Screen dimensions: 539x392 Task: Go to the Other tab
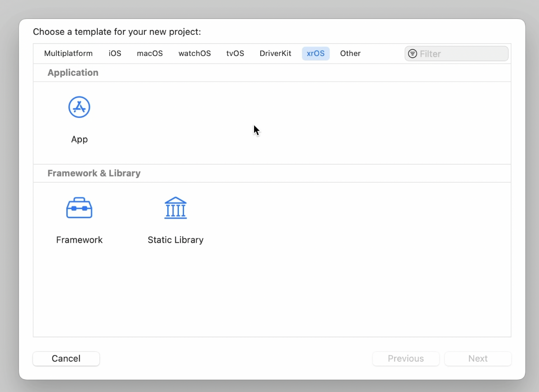(x=351, y=53)
